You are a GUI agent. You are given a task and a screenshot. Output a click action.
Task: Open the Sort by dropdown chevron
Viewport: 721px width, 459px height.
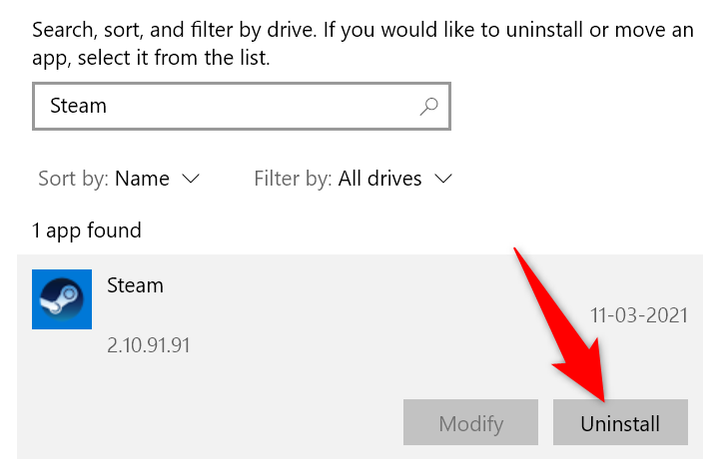pos(190,180)
